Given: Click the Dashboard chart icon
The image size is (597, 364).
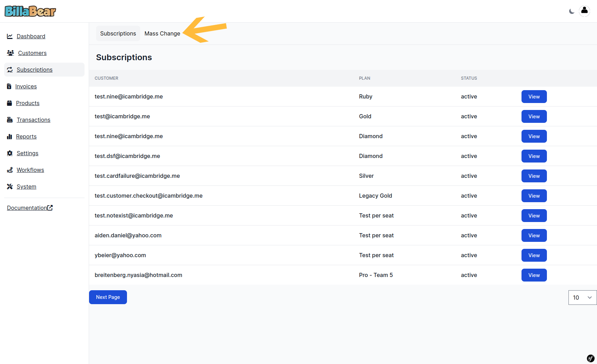Looking at the screenshot, I should coord(10,36).
